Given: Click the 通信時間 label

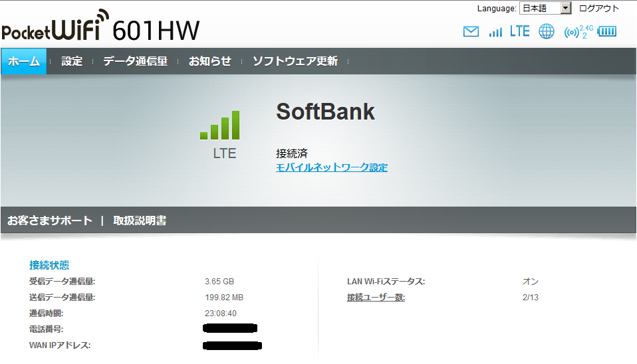Looking at the screenshot, I should tap(47, 314).
